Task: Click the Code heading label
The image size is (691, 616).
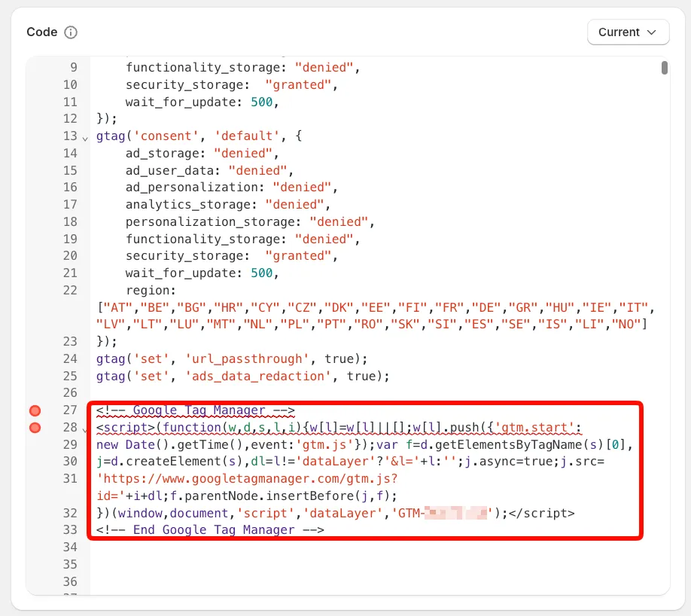Action: [42, 32]
